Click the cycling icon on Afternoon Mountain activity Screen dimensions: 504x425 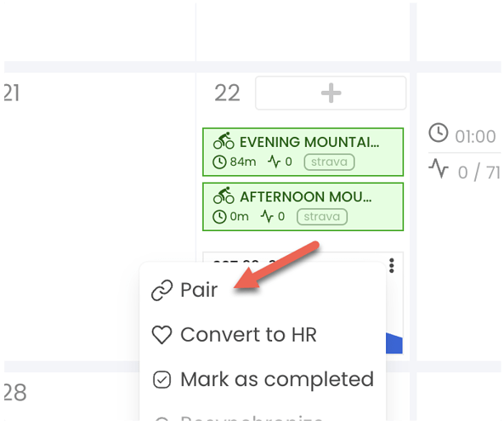click(224, 195)
